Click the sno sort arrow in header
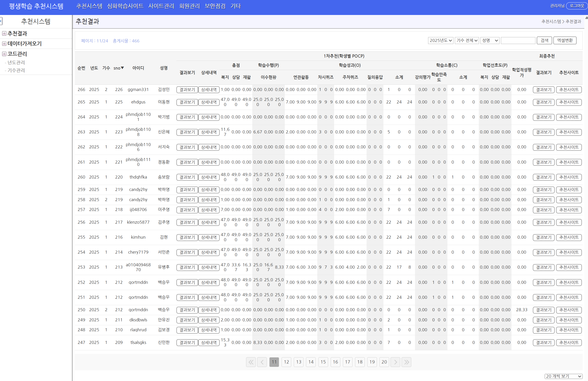Screen dimensions: 588x381 122,68
